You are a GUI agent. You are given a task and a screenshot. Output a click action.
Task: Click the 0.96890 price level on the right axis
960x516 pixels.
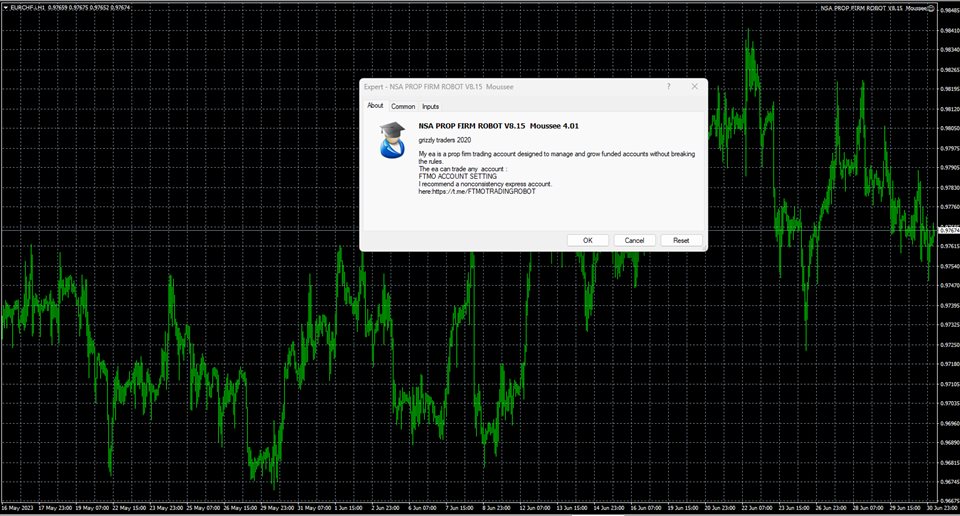[950, 443]
